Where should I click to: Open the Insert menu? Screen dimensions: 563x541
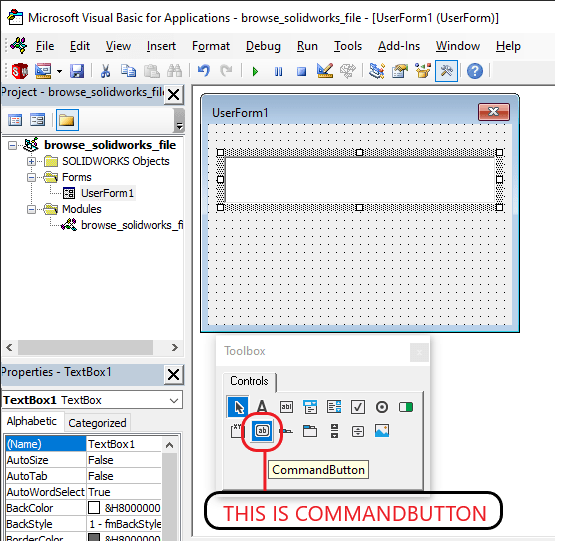tap(161, 46)
